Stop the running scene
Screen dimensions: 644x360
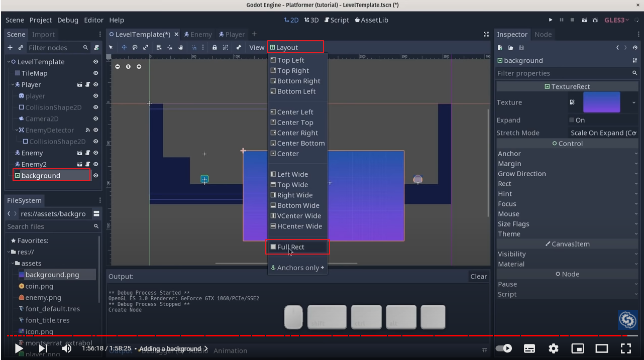[572, 20]
